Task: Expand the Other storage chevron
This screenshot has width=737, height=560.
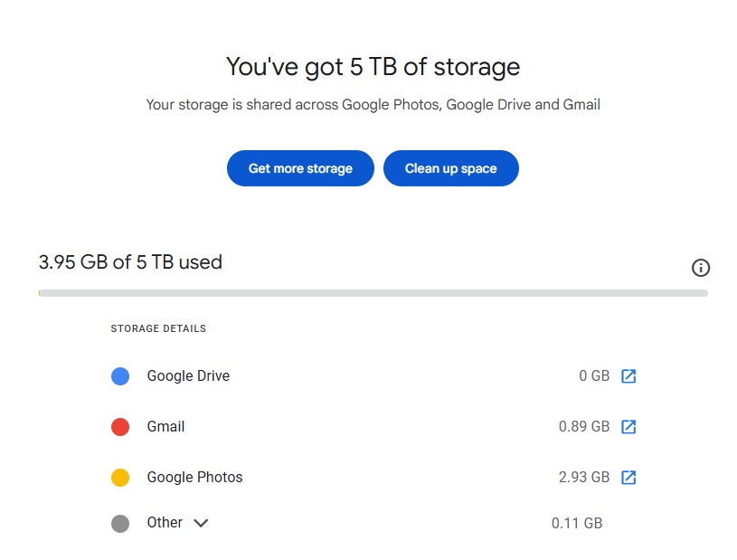Action: [x=201, y=523]
